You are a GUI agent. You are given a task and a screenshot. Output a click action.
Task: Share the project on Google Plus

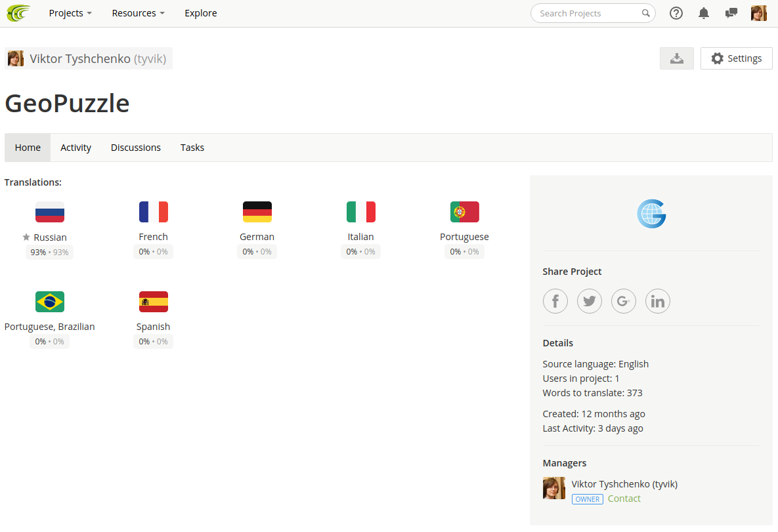(623, 301)
